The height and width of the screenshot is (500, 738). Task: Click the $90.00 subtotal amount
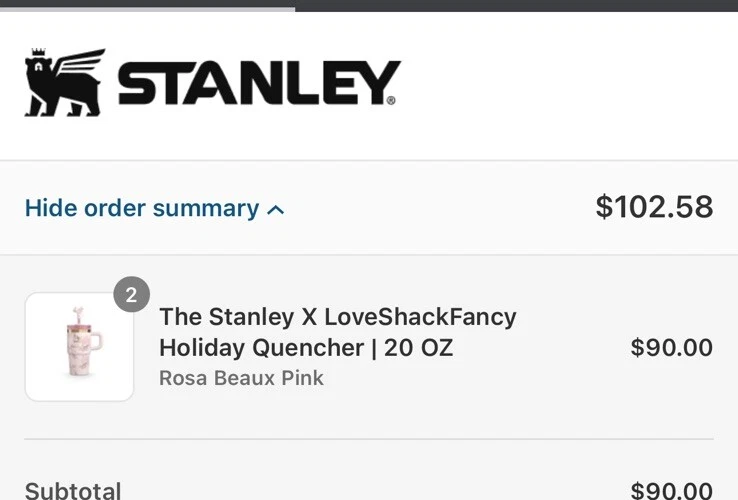[671, 490]
